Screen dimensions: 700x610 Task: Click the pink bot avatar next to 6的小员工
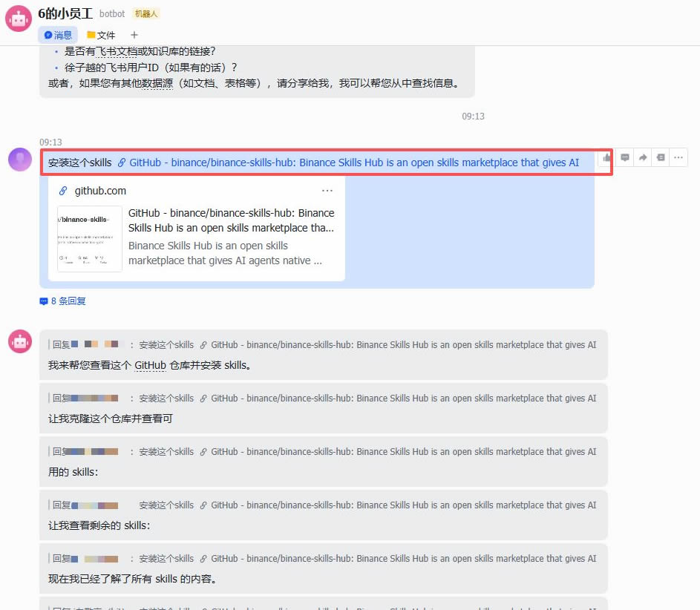[x=18, y=18]
